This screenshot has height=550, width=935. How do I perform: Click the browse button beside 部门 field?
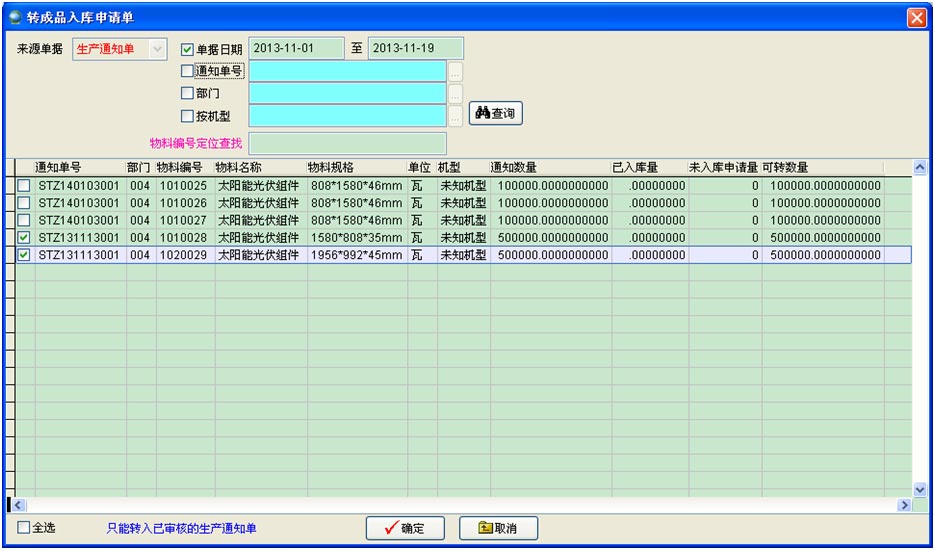click(x=456, y=93)
